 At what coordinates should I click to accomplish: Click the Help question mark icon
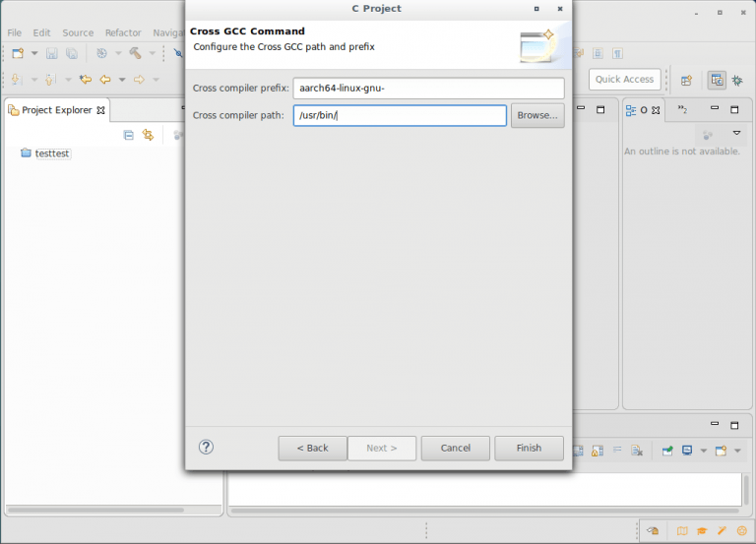pyautogui.click(x=206, y=448)
